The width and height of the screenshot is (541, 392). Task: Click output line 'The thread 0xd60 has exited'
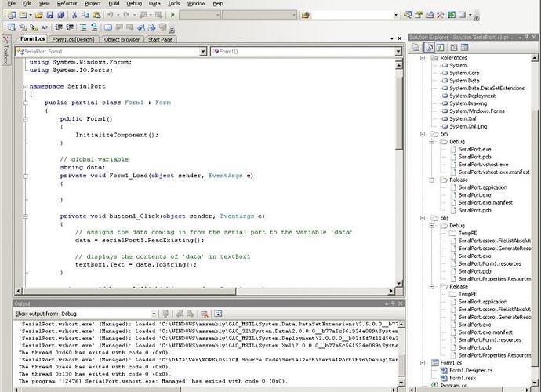95,353
